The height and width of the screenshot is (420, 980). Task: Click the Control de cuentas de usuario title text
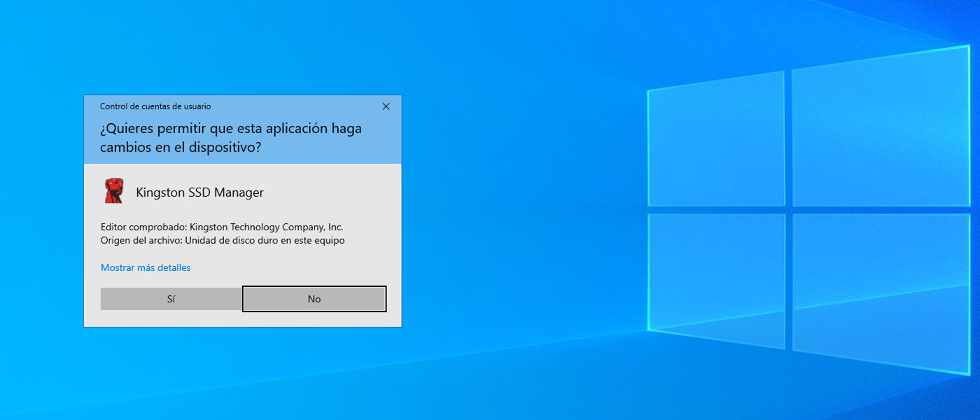[155, 106]
